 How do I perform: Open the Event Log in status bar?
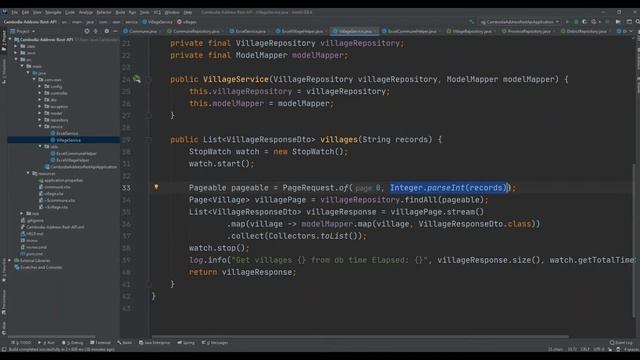point(621,342)
